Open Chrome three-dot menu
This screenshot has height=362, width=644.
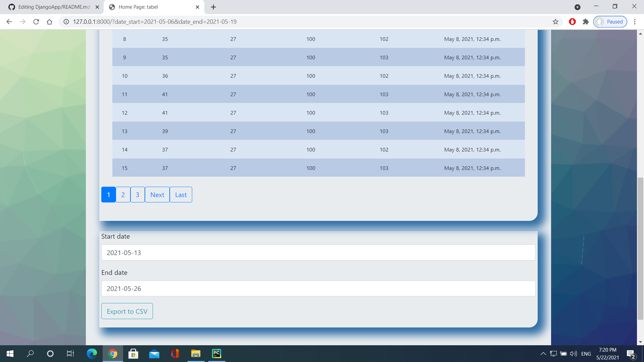pos(635,22)
